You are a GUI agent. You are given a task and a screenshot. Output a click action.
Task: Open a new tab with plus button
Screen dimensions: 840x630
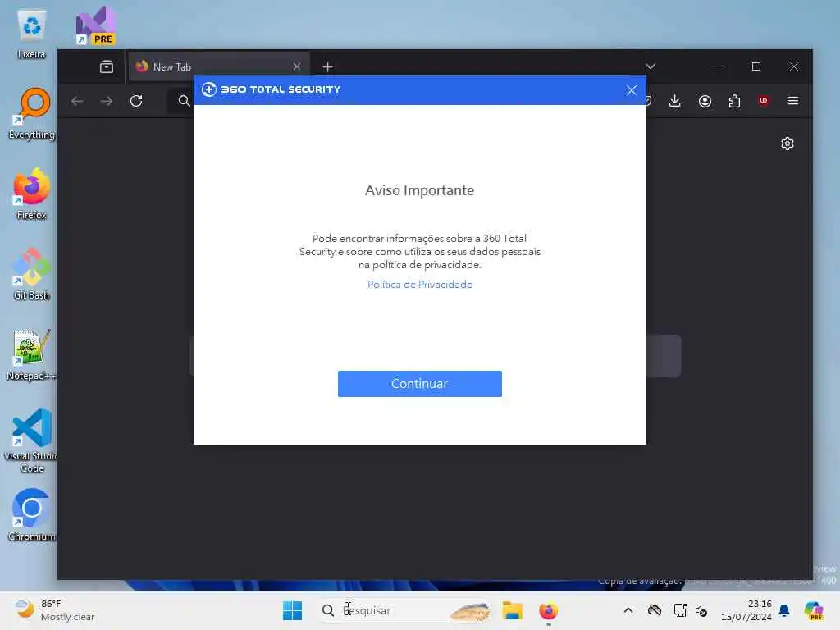(x=327, y=67)
